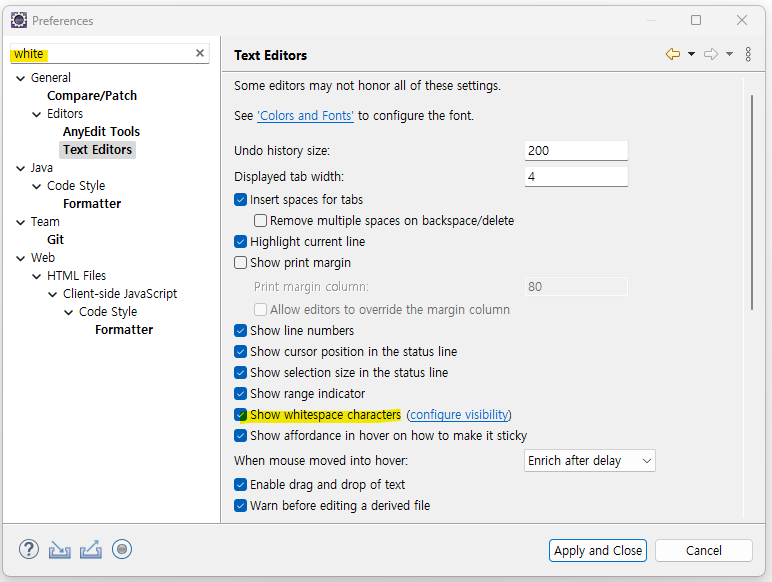Clear the filter text with the X icon
This screenshot has width=772, height=582.
click(200, 53)
